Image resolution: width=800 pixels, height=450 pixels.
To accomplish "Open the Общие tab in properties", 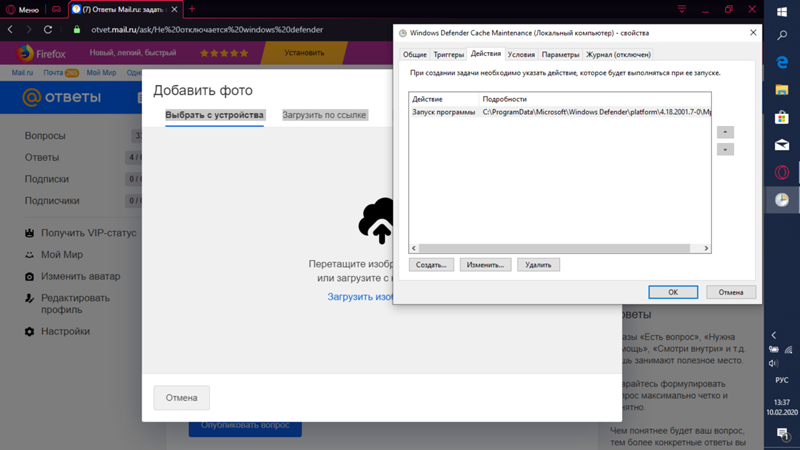I will click(414, 54).
